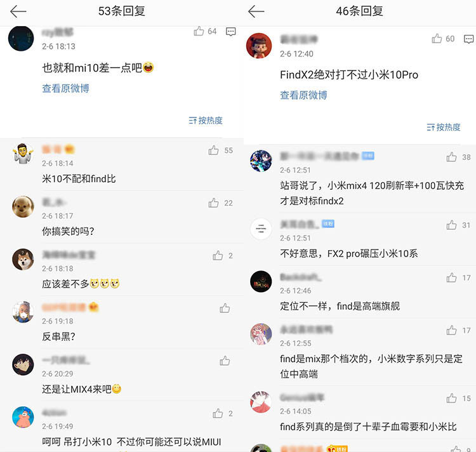Open 按热度 sorting in the right panel
This screenshot has width=476, height=452.
pos(444,127)
